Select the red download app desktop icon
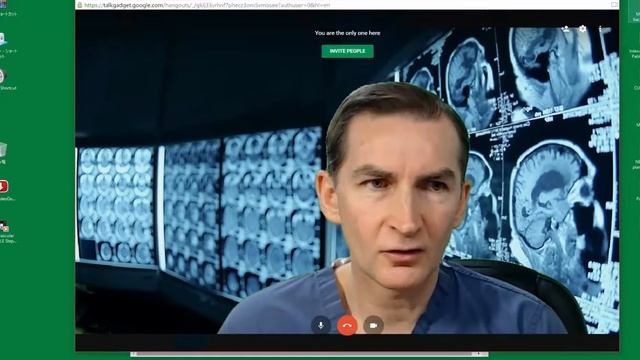Viewport: 640px width, 360px height. [4, 186]
